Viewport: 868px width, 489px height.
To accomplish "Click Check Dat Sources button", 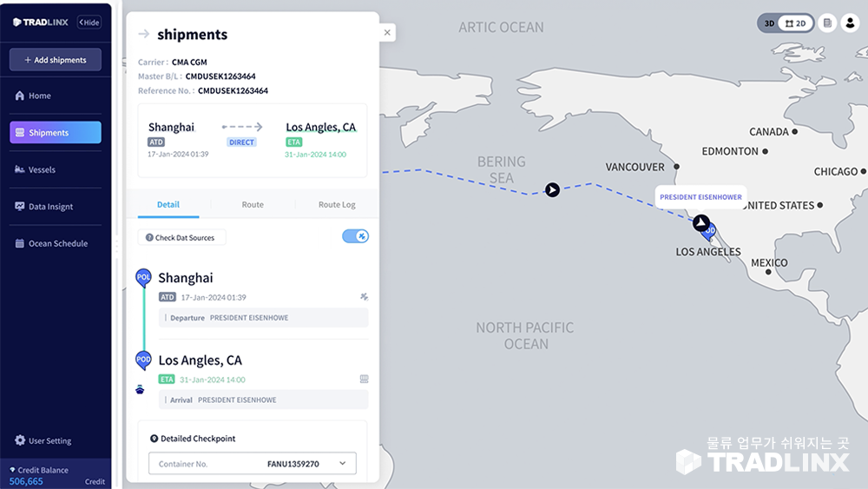I will [x=181, y=238].
